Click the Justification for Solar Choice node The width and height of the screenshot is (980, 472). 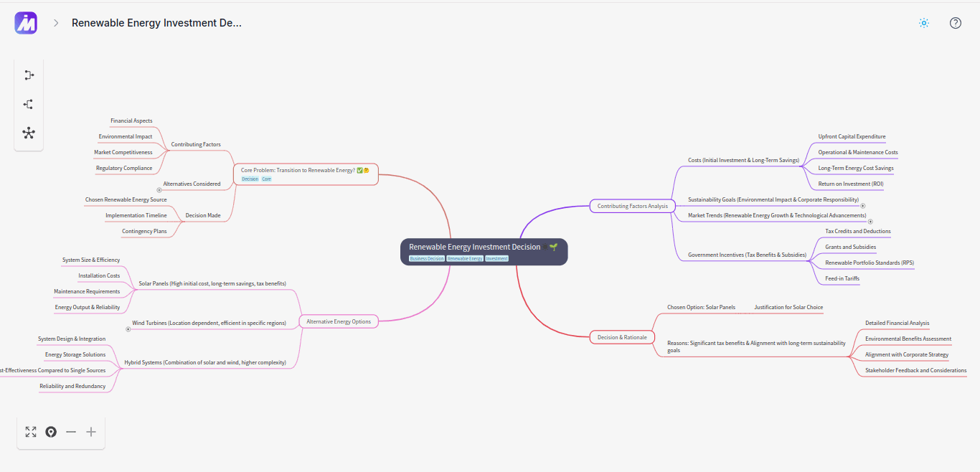coord(788,308)
